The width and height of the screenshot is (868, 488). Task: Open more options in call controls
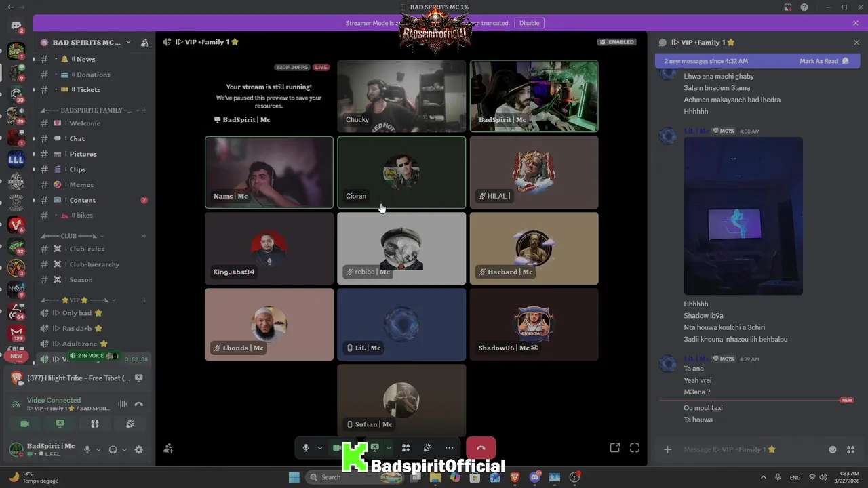(449, 448)
